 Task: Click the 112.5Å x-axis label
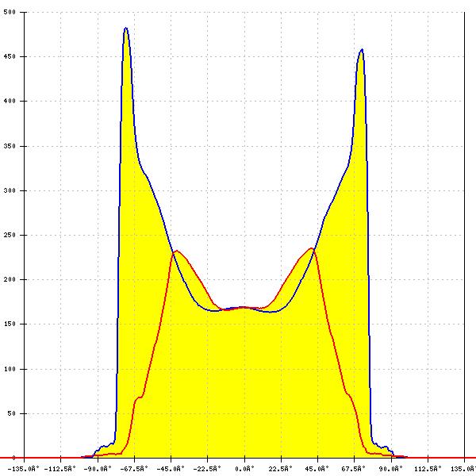(x=428, y=469)
